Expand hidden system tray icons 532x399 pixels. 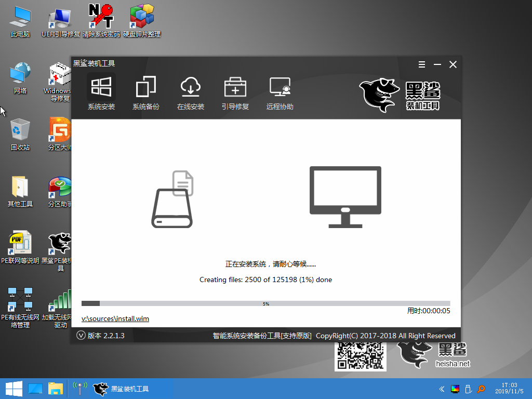442,388
